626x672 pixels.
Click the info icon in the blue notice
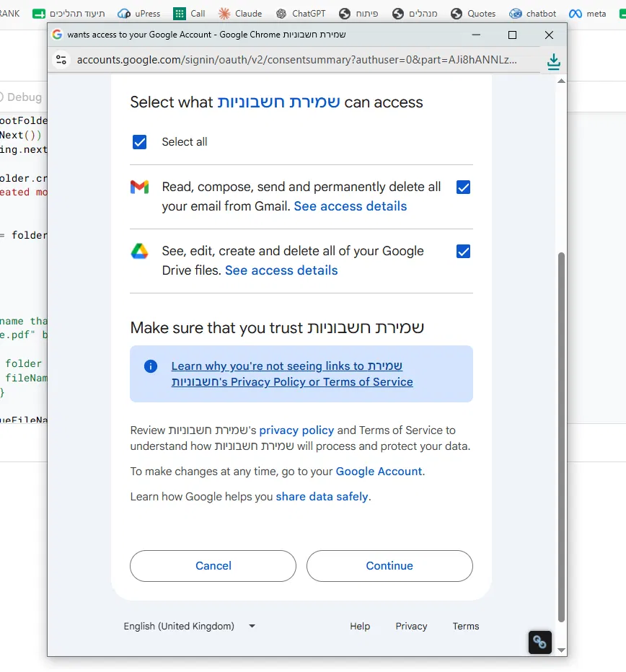(x=151, y=366)
